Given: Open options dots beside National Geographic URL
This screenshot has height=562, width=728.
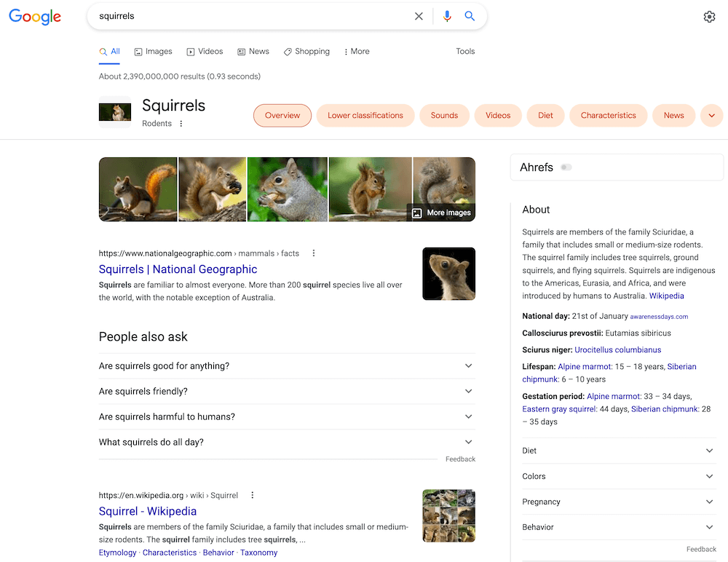Looking at the screenshot, I should pyautogui.click(x=313, y=253).
